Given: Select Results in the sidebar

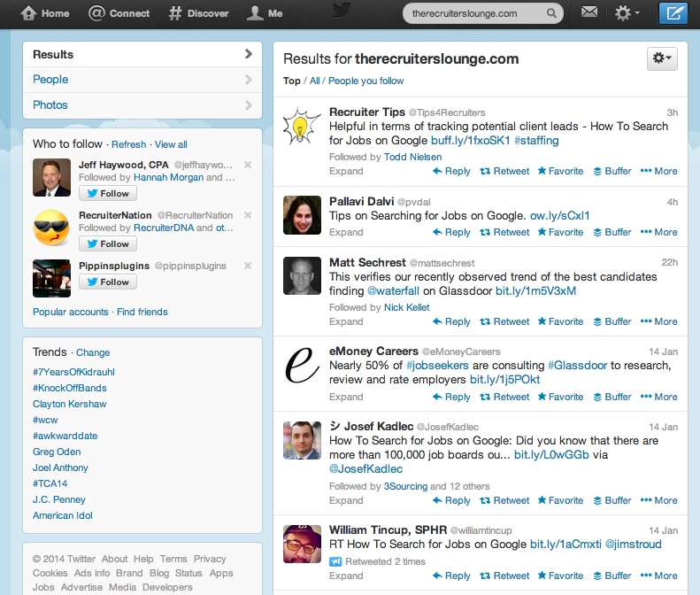Looking at the screenshot, I should coord(142,55).
